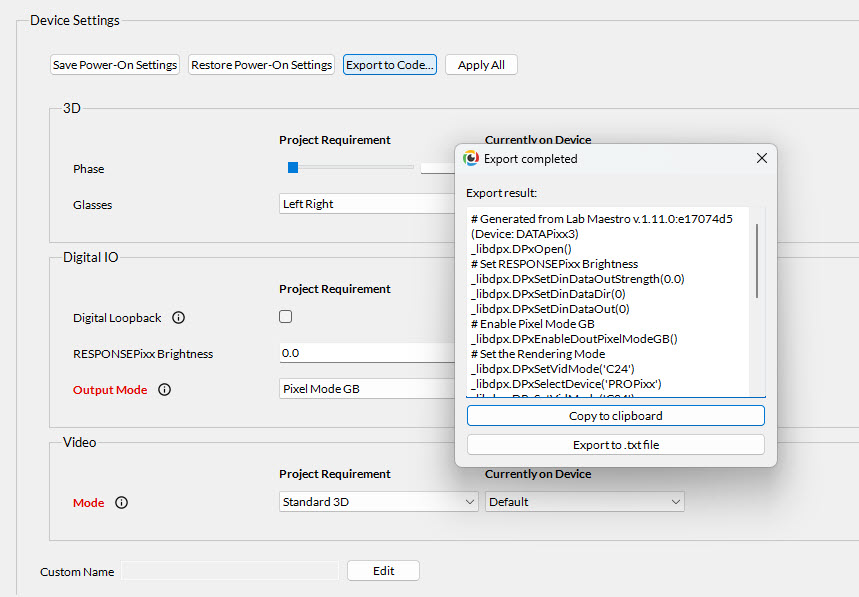Click the '_libdpx.DPxSetDinDataOut(0)' line

[550, 308]
